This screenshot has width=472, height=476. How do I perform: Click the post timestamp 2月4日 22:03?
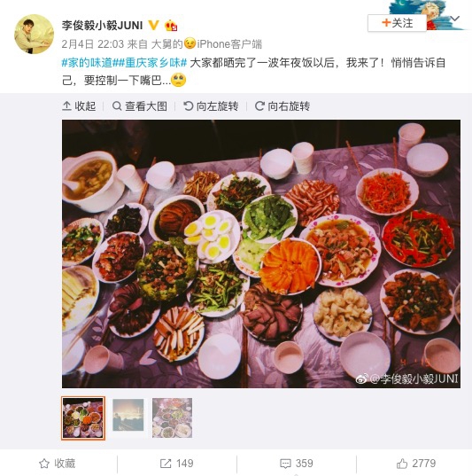click(x=92, y=44)
